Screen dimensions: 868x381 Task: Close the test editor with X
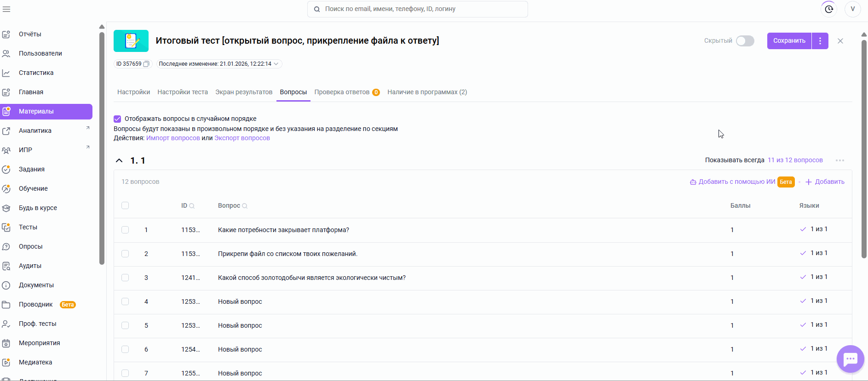840,41
